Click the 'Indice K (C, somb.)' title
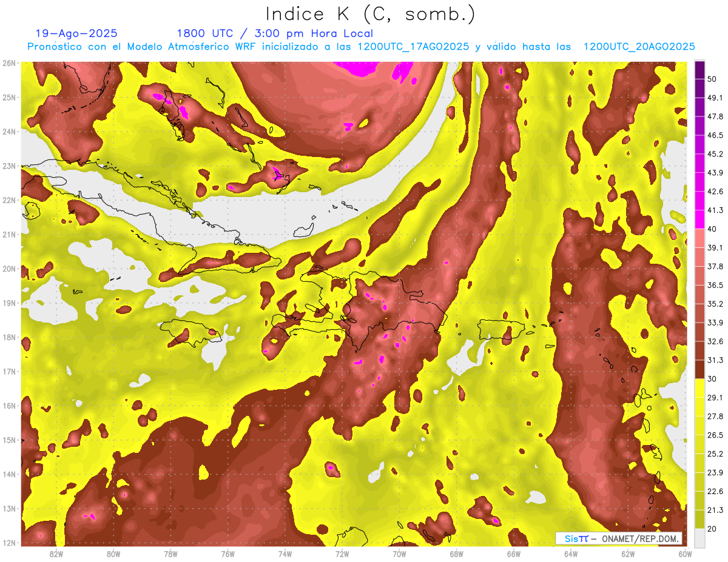The image size is (728, 562). click(x=370, y=15)
